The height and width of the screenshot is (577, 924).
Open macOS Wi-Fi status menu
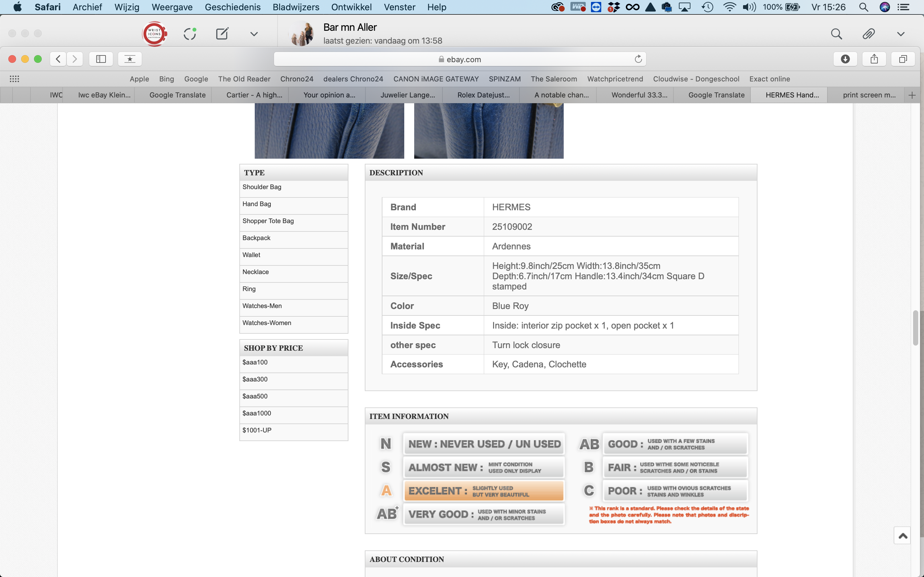coord(729,7)
